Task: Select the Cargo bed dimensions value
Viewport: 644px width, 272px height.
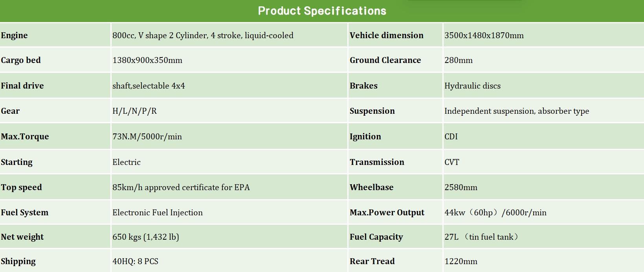Action: click(147, 60)
